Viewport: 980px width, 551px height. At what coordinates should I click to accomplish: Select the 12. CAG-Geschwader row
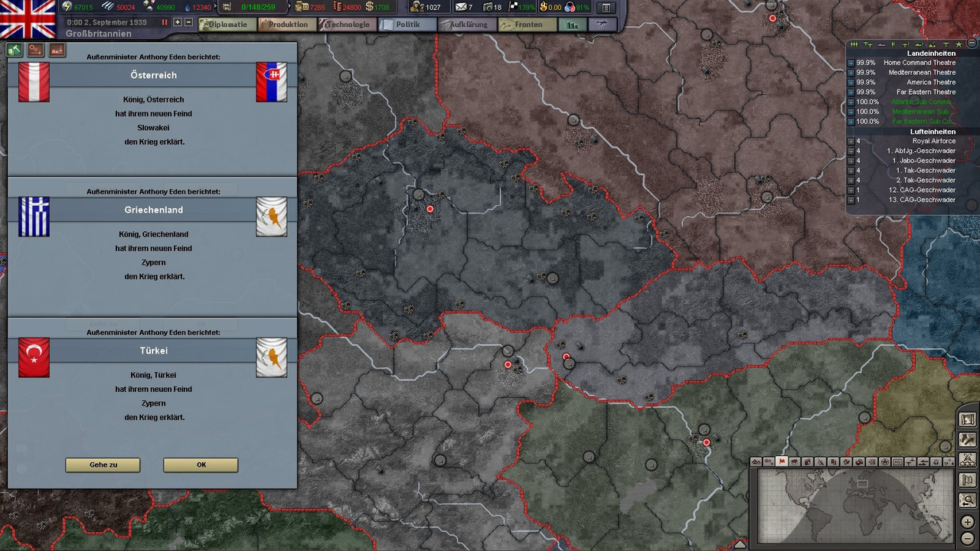[x=902, y=190]
